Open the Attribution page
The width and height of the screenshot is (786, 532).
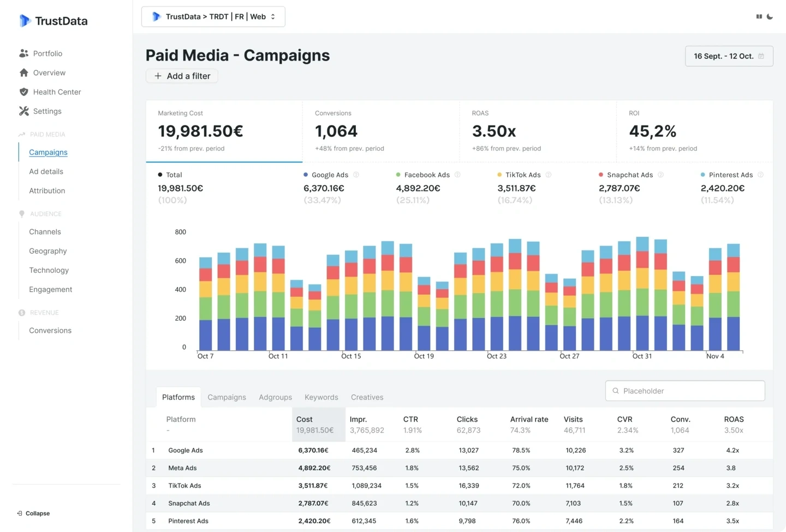[47, 190]
